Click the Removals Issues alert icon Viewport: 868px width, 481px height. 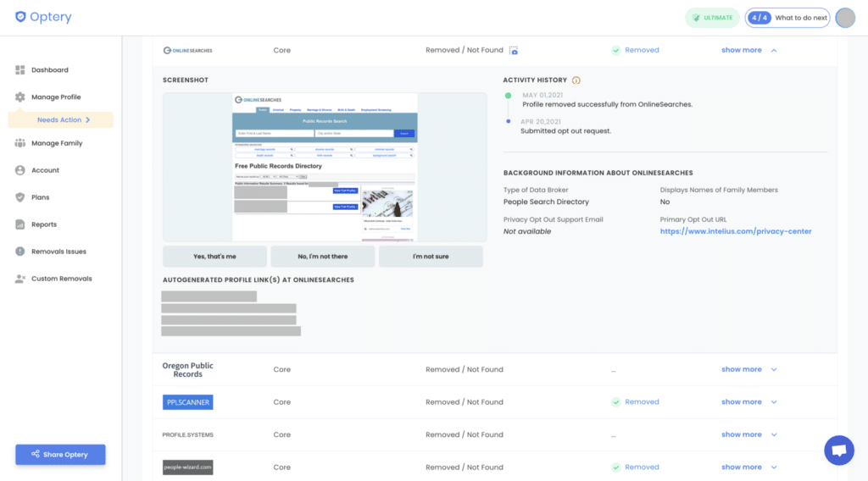tap(20, 252)
